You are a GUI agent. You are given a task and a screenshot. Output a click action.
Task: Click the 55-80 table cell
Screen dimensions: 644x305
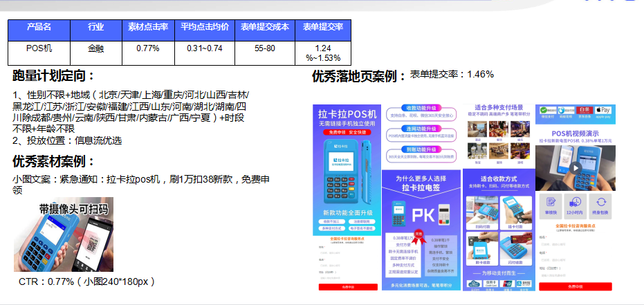point(265,53)
